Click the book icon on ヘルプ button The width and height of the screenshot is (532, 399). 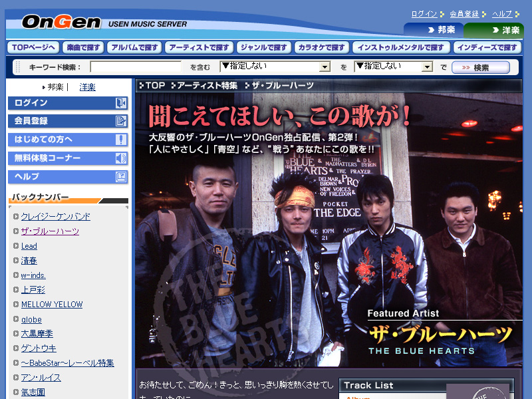point(121,176)
